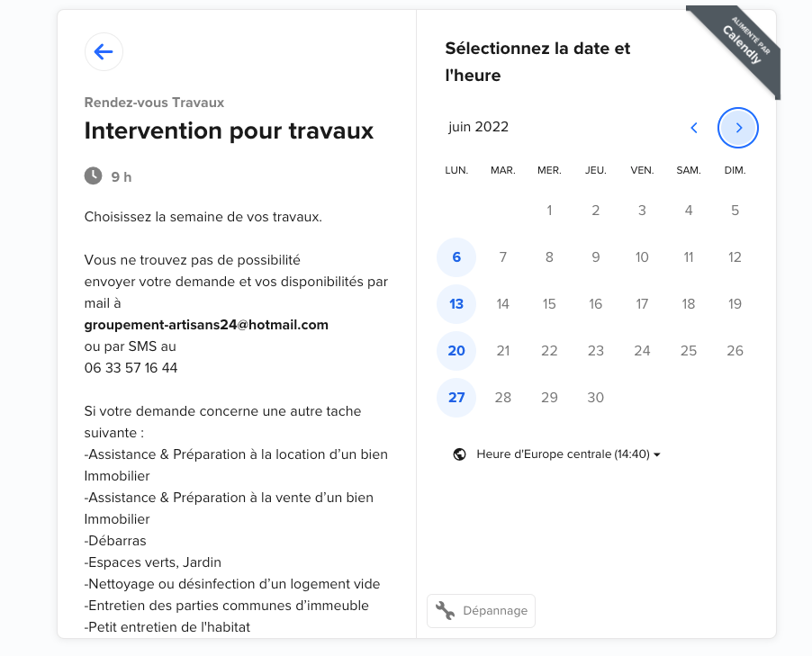This screenshot has width=812, height=656.
Task: Click the phone number 06 33 57 16 44
Action: 131,368
